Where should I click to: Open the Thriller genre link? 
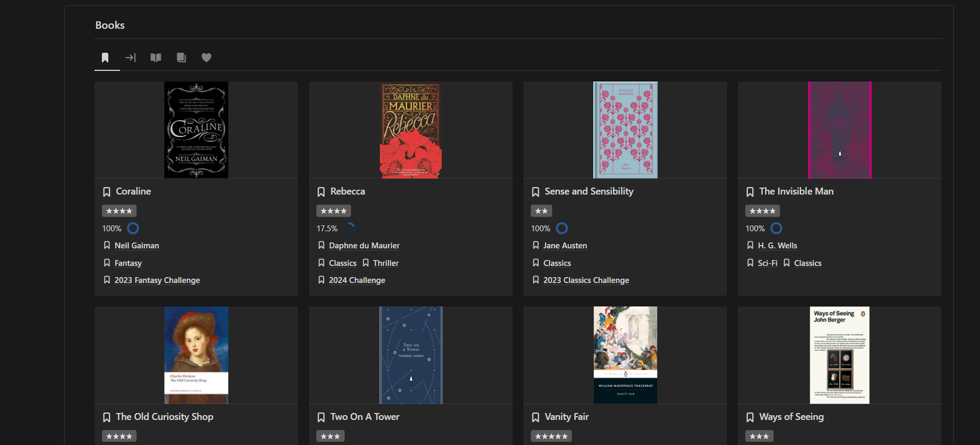386,263
